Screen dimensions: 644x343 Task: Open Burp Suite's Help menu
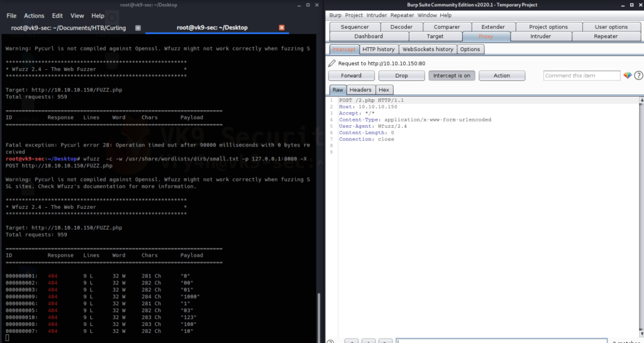(446, 15)
